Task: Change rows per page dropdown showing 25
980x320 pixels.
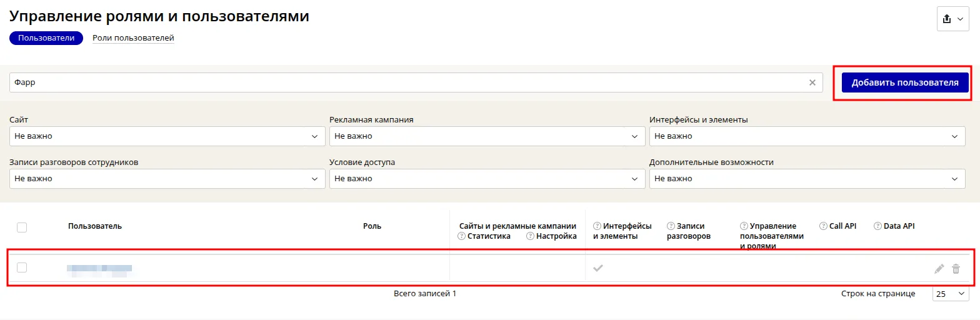Action: pyautogui.click(x=950, y=294)
